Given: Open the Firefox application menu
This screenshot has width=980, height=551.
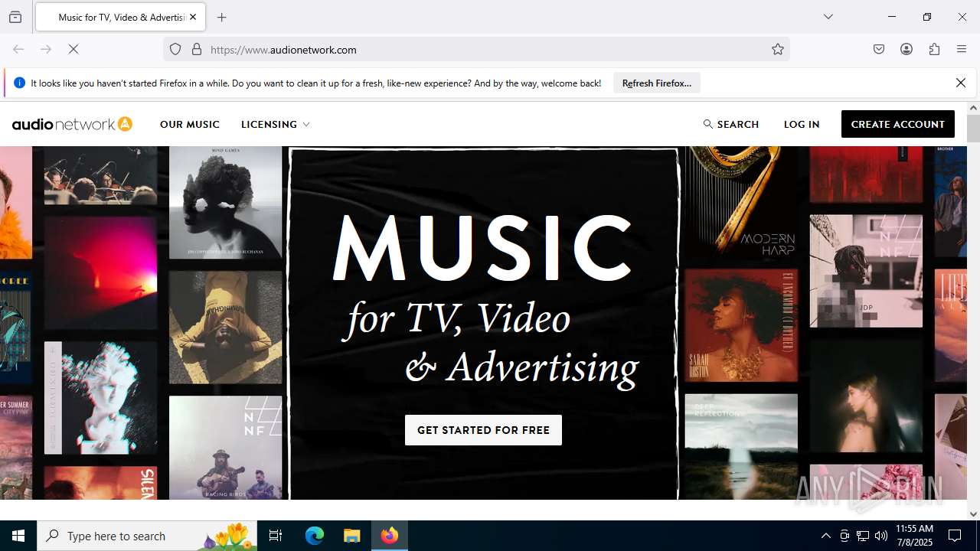Looking at the screenshot, I should click(x=962, y=49).
